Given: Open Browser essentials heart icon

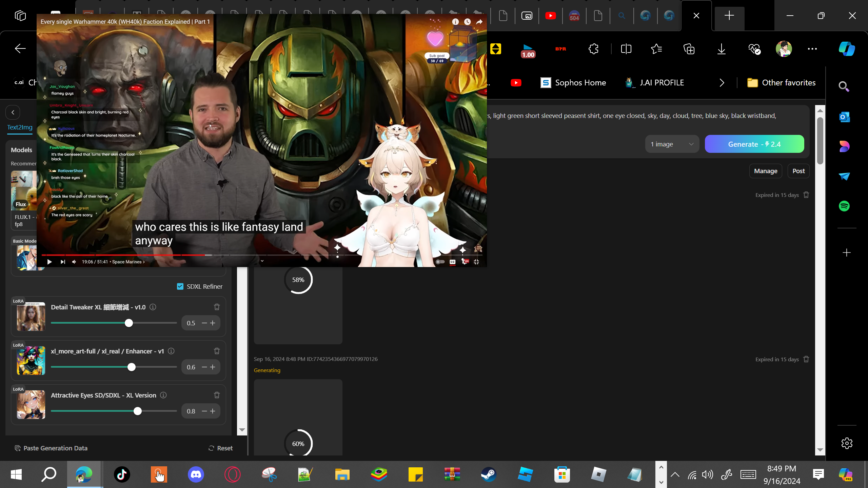Looking at the screenshot, I should 754,49.
